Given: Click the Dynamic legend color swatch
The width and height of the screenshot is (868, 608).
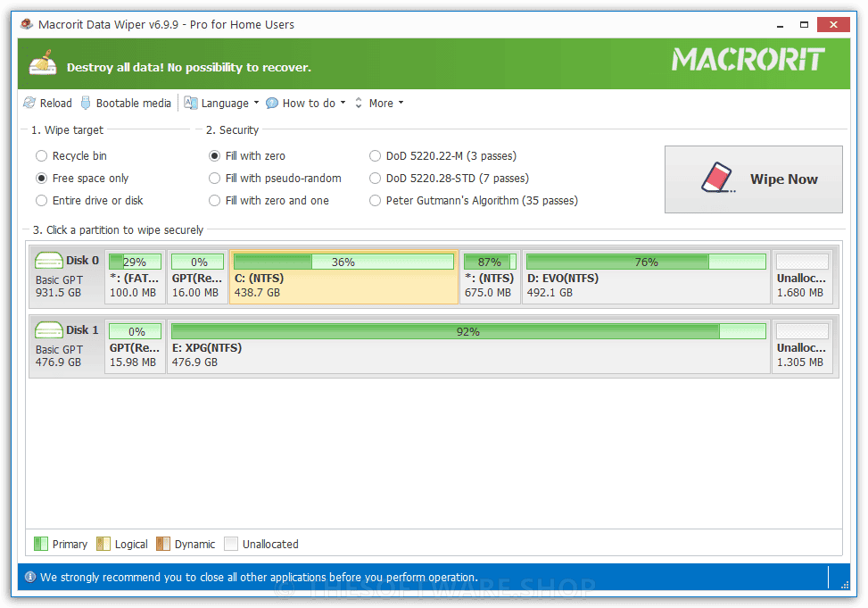Looking at the screenshot, I should 163,544.
